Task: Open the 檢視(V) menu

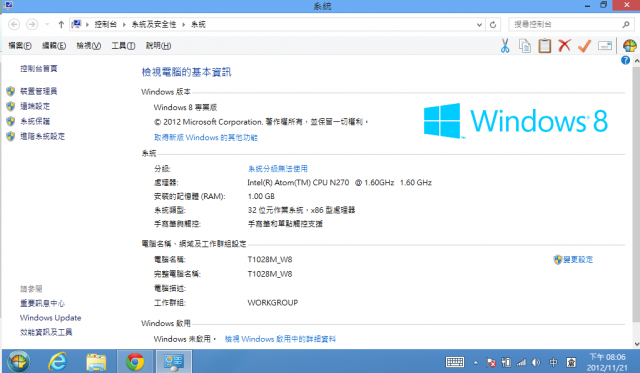Action: coord(89,46)
